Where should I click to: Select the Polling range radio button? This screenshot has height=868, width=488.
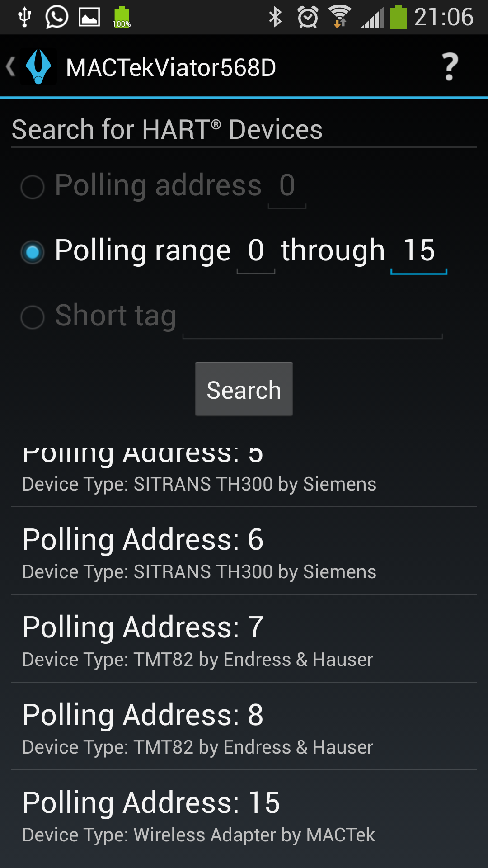[x=33, y=252]
